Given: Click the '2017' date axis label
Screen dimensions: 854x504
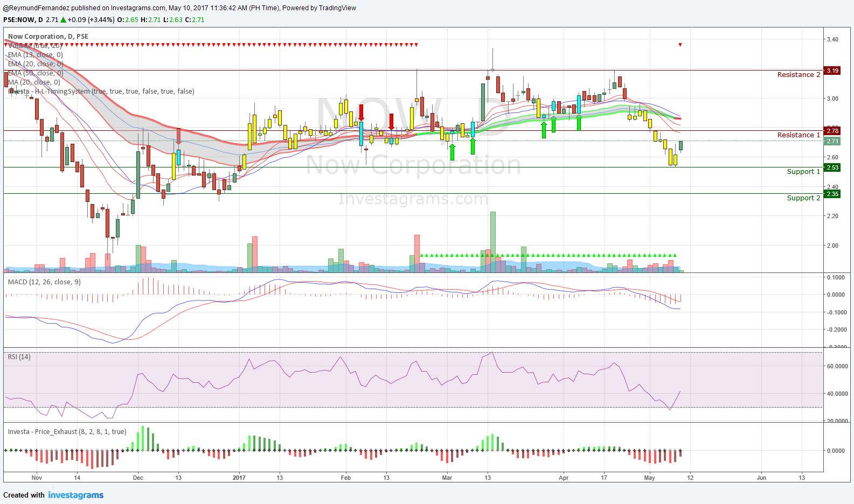Looking at the screenshot, I should pos(239,478).
